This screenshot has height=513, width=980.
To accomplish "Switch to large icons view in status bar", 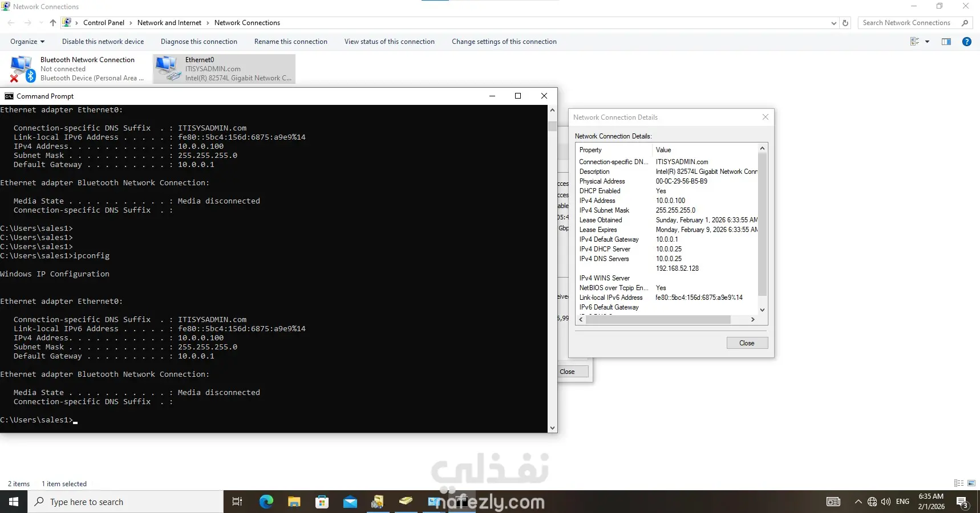I will coord(971,483).
